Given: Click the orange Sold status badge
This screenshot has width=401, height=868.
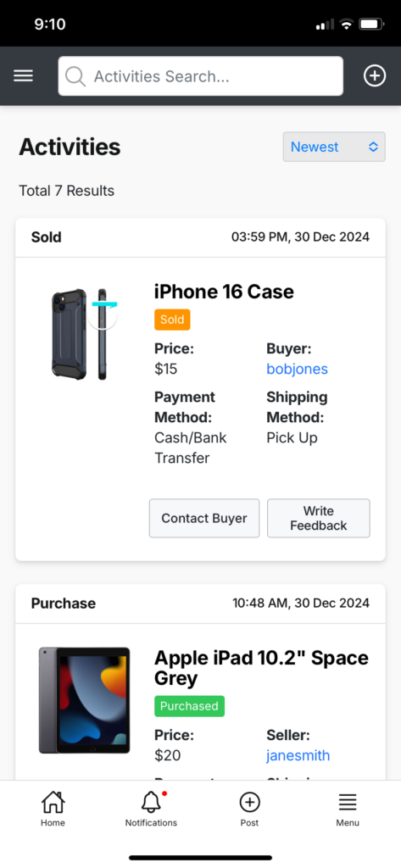Looking at the screenshot, I should (x=172, y=320).
